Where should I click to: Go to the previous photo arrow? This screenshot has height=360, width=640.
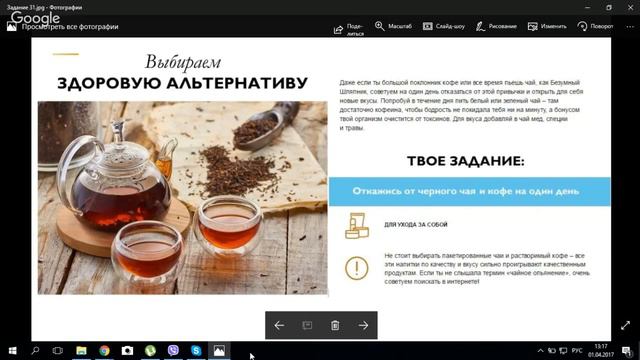pyautogui.click(x=279, y=325)
